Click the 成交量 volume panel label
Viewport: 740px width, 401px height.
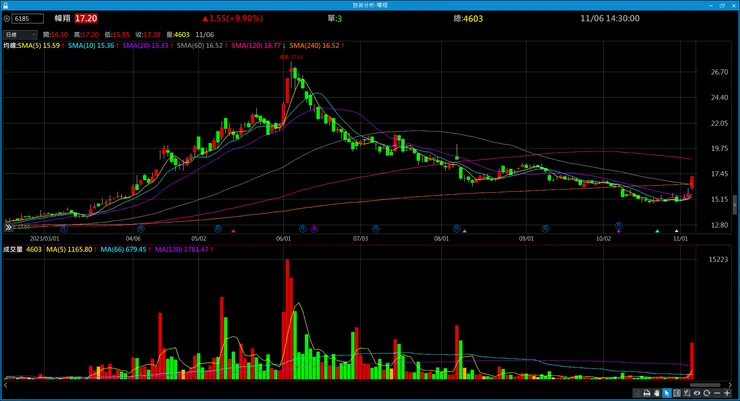(13, 250)
